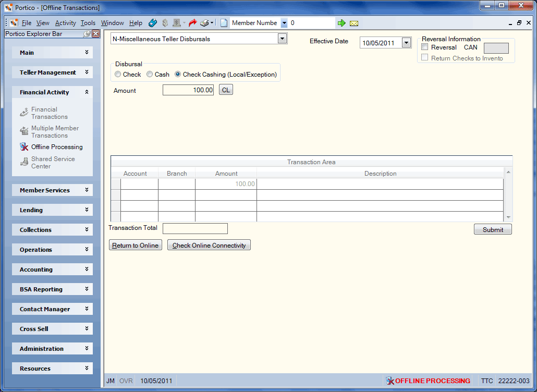Click the blank document toolbar icon

coord(224,23)
